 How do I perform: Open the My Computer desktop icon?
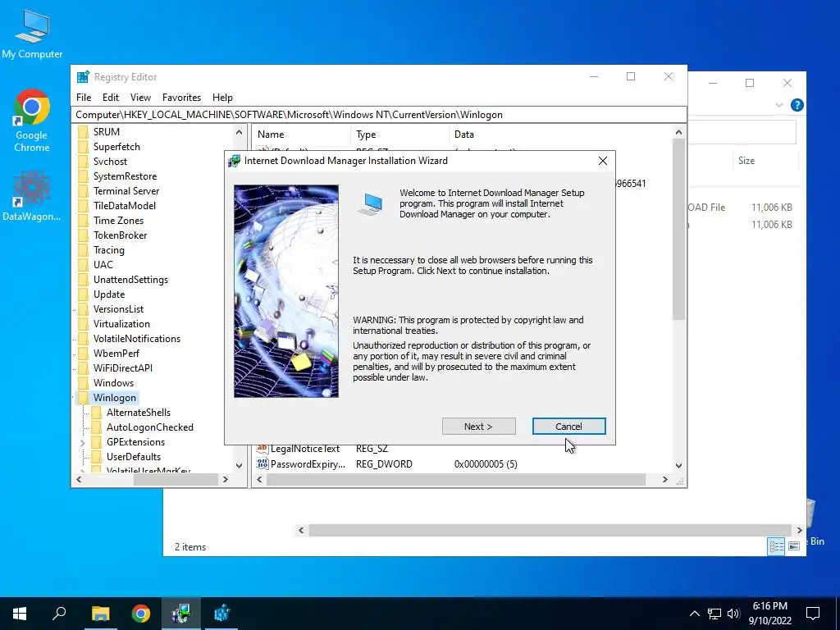click(32, 34)
